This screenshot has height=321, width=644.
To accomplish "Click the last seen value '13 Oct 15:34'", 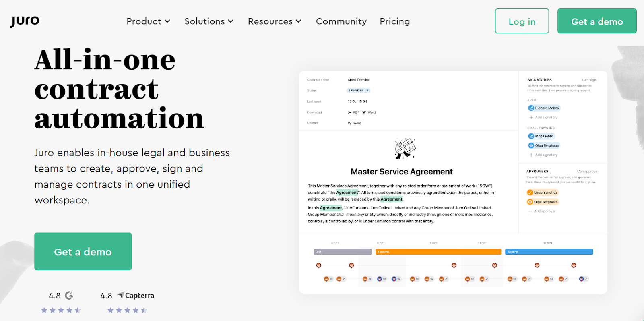I will coord(357,101).
